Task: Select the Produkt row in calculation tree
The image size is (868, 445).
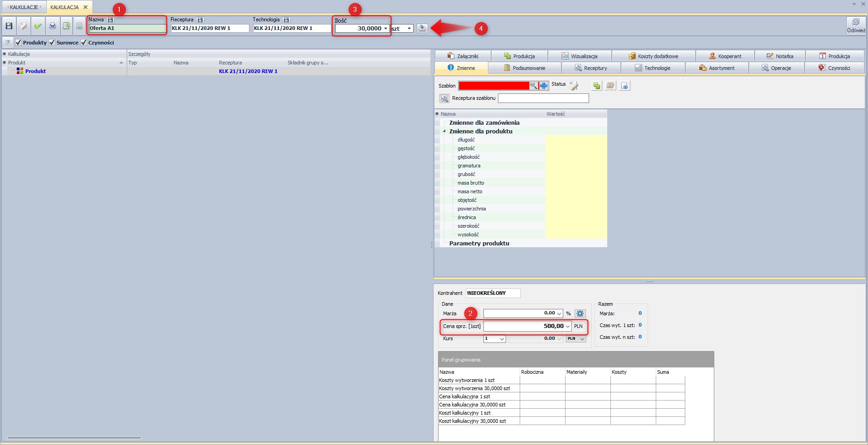Action: [x=35, y=71]
